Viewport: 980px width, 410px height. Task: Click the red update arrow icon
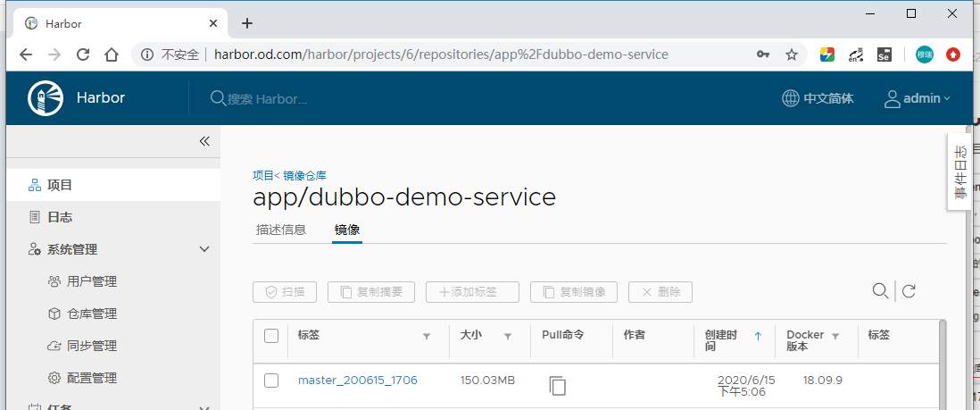tap(953, 54)
